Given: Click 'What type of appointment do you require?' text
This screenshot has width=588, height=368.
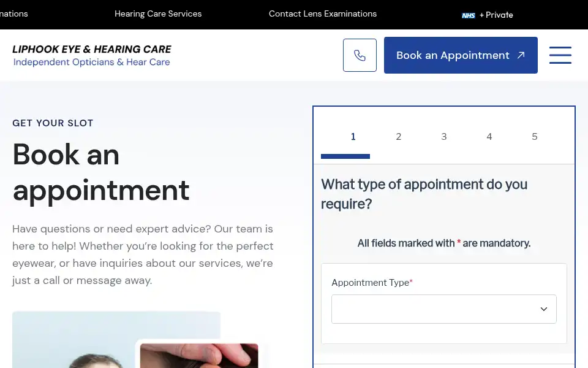Looking at the screenshot, I should pos(424,194).
